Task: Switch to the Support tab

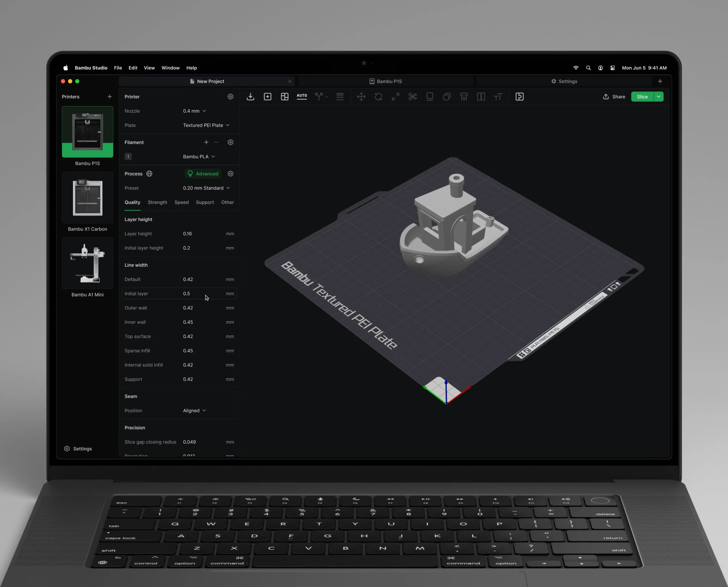Action: coord(205,202)
